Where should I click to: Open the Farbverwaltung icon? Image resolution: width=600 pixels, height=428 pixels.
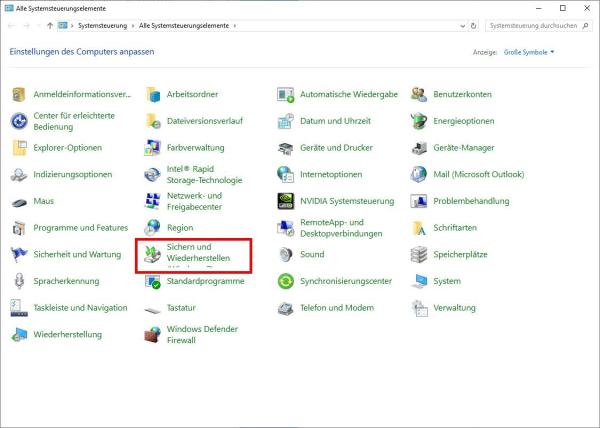click(x=153, y=147)
